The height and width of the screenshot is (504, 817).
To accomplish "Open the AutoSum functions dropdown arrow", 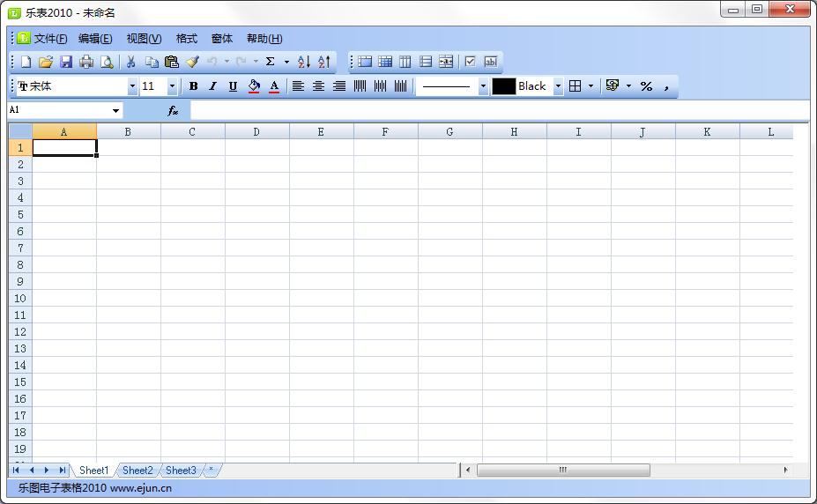I will click(286, 62).
